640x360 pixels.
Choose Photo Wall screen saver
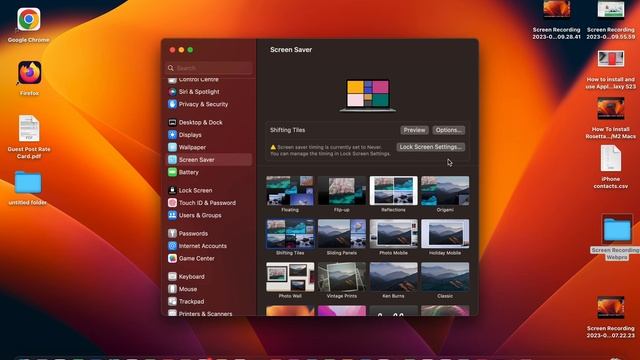point(290,277)
